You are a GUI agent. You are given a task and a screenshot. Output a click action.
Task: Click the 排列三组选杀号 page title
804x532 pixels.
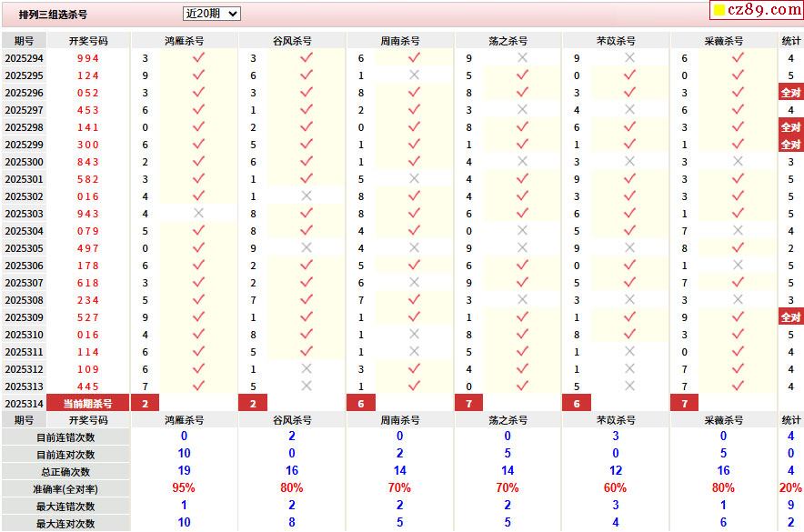[54, 15]
